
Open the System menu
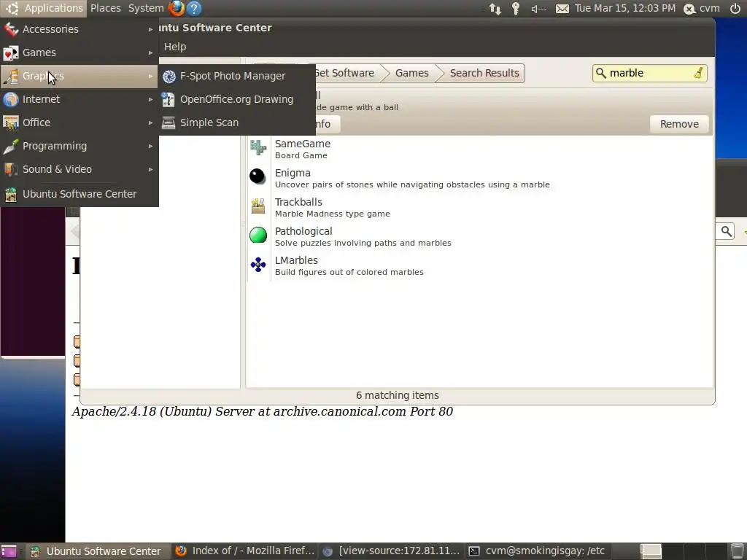tap(146, 8)
